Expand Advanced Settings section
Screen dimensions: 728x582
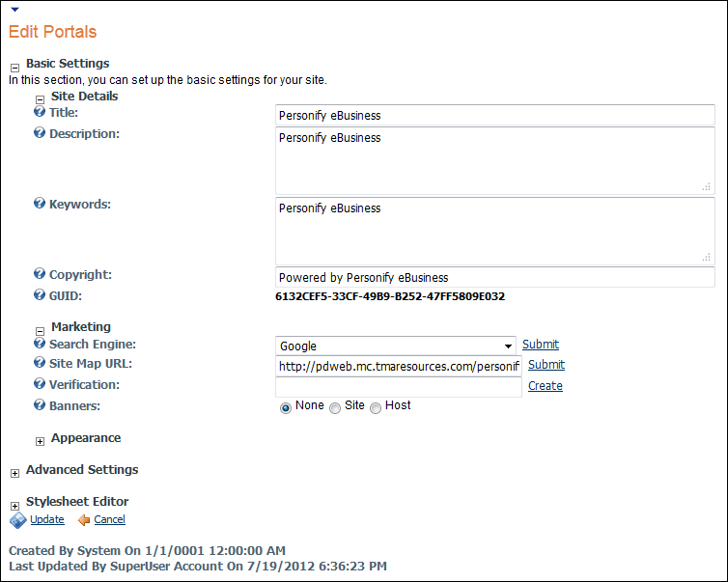pos(15,473)
